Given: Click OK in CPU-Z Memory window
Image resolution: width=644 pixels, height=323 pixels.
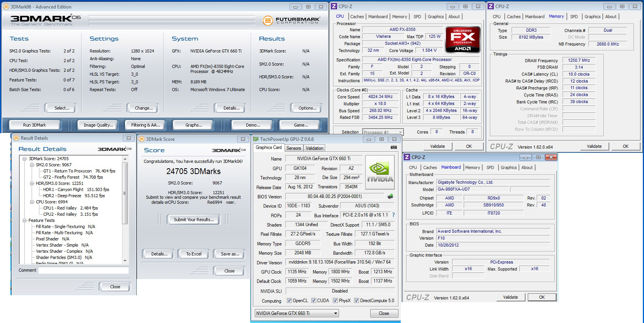Looking at the screenshot, I should click(x=625, y=146).
